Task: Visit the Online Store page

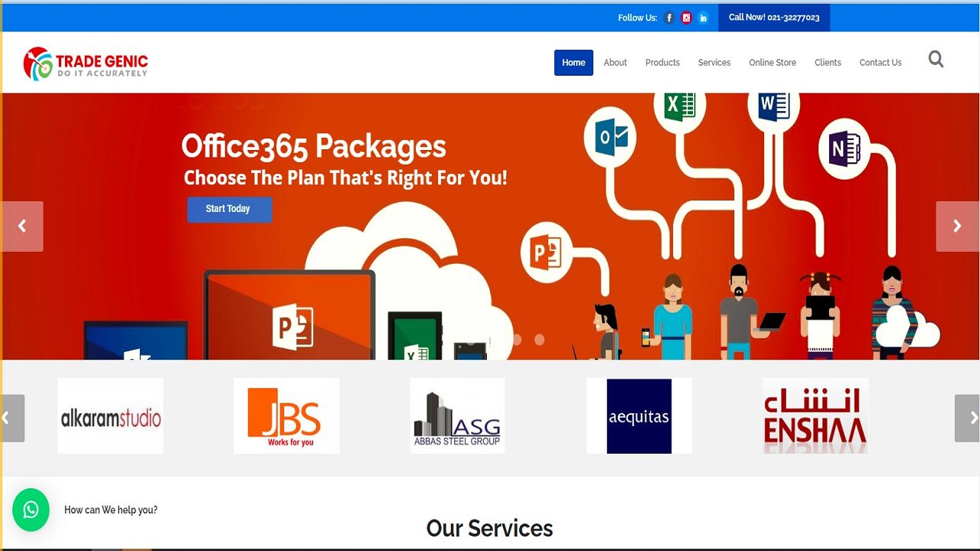Action: (x=773, y=63)
